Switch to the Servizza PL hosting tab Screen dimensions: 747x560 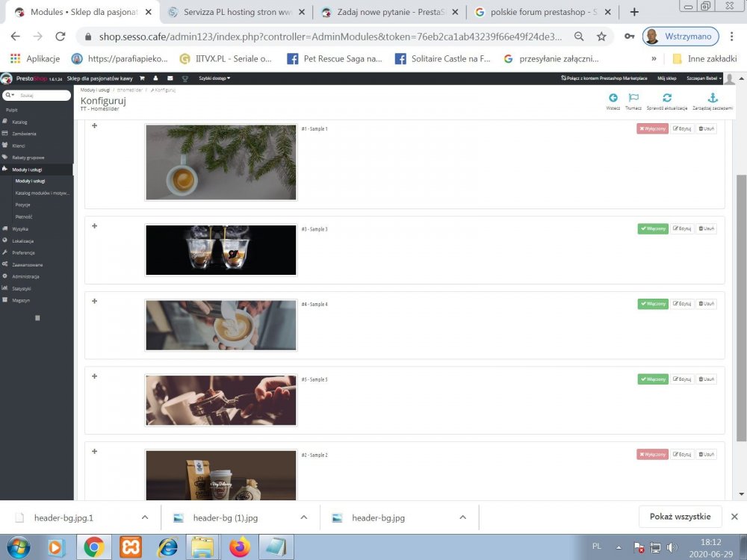(x=237, y=13)
